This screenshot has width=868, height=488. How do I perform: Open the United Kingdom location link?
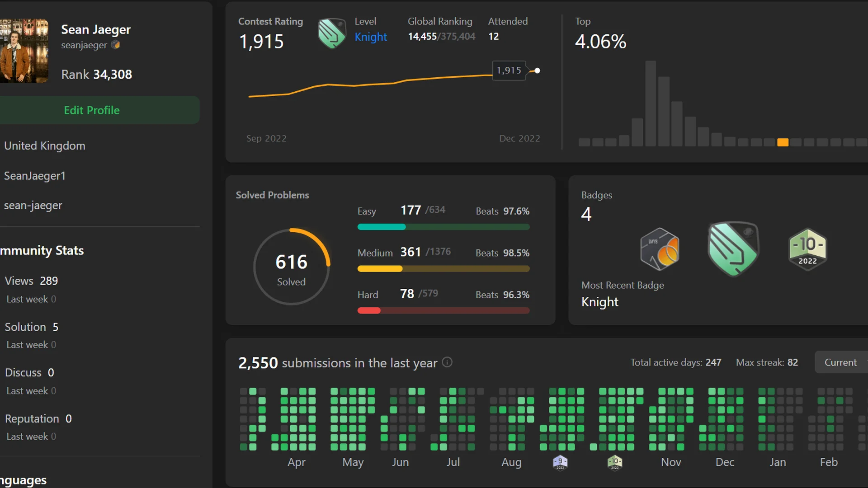pos(44,145)
